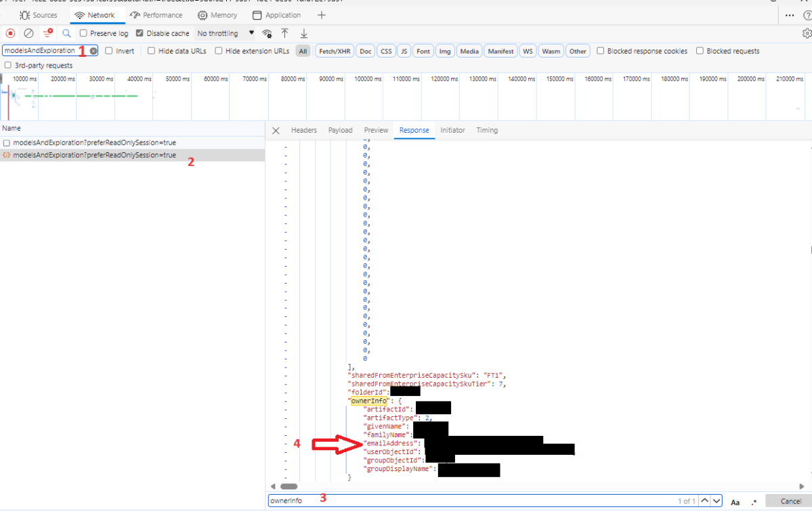
Task: Filter requests by Fetch/XHR
Action: pyautogui.click(x=334, y=50)
